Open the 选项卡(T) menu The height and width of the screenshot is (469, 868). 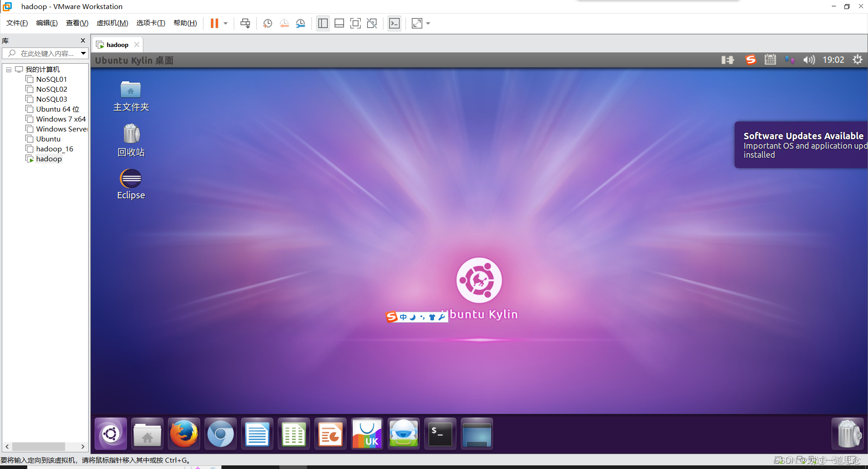tap(151, 23)
